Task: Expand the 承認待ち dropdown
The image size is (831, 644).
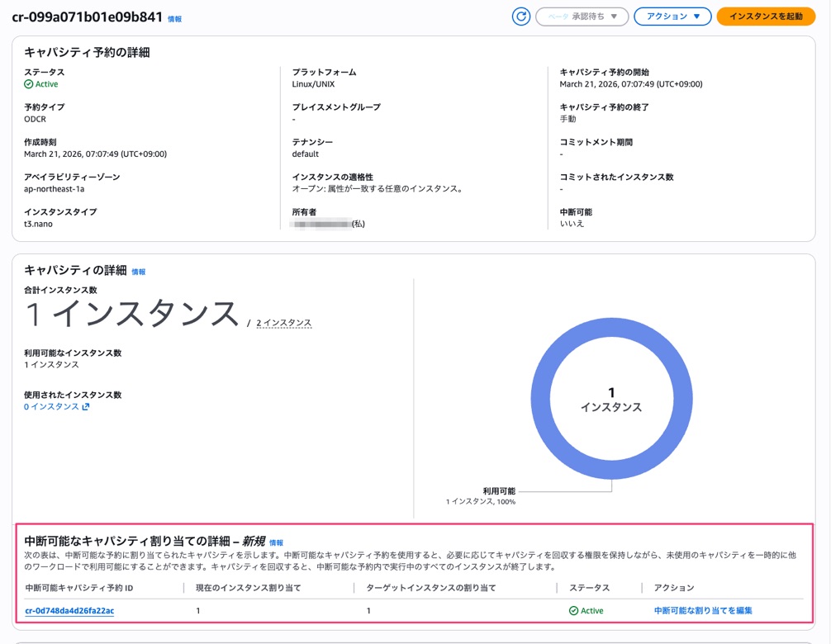Action: point(582,17)
